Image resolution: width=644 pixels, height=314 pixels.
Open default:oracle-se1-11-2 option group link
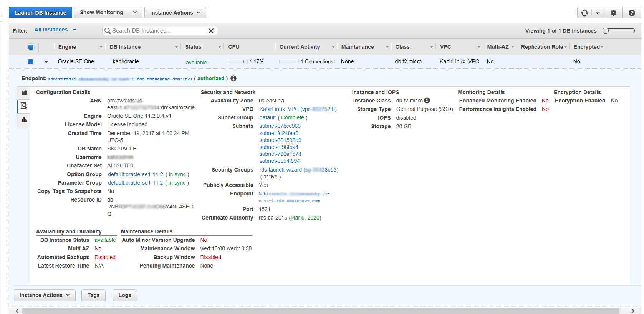[x=135, y=174]
